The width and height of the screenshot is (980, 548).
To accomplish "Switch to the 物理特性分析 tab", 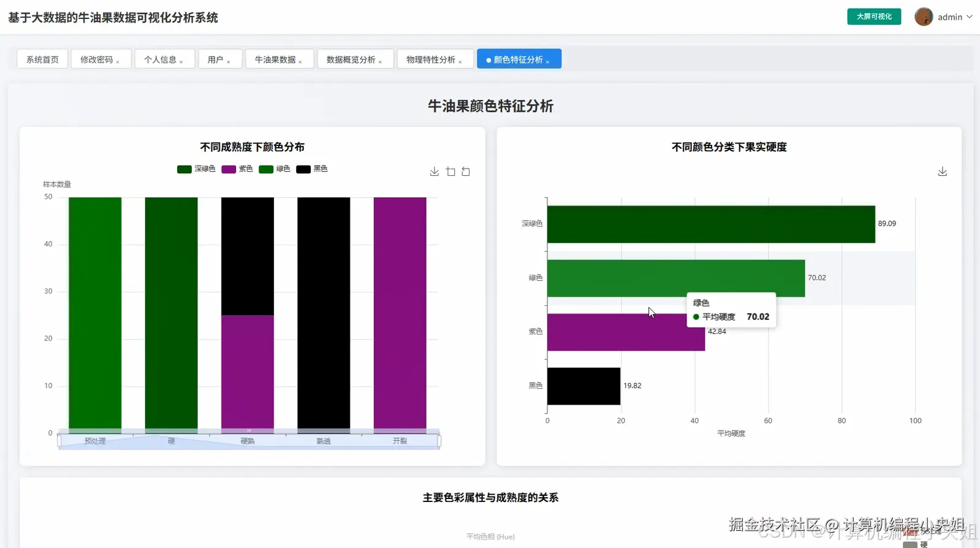I will 430,59.
